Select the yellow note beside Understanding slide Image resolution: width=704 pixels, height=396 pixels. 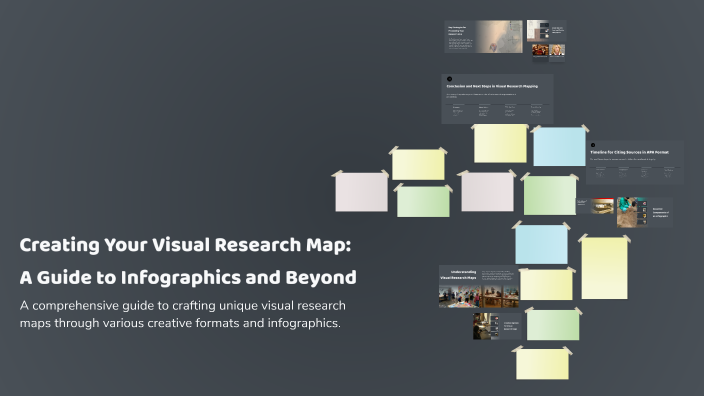[x=546, y=285]
